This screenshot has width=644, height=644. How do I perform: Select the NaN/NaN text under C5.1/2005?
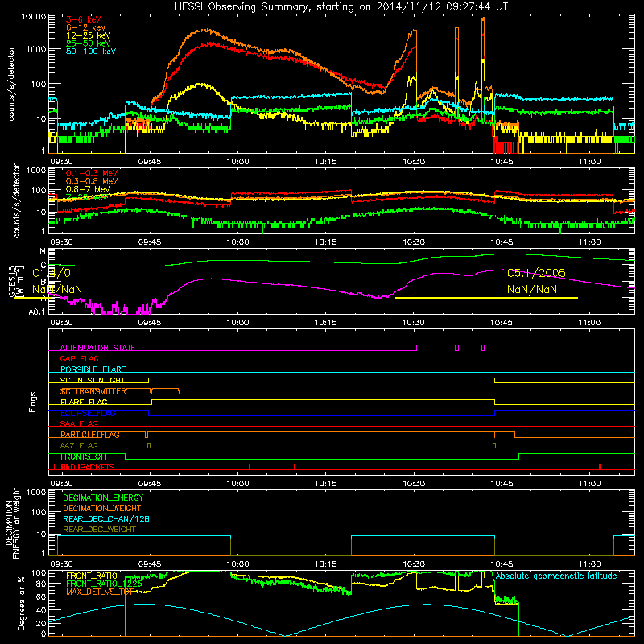point(532,289)
